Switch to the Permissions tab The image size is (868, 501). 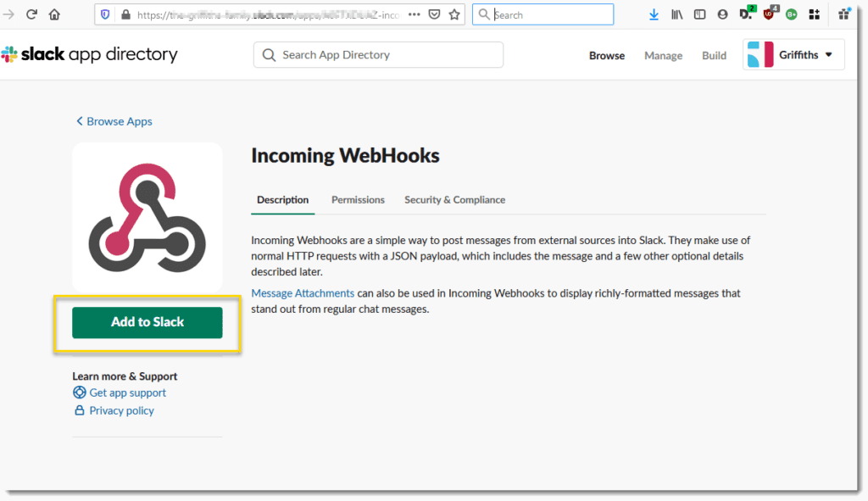click(x=359, y=200)
